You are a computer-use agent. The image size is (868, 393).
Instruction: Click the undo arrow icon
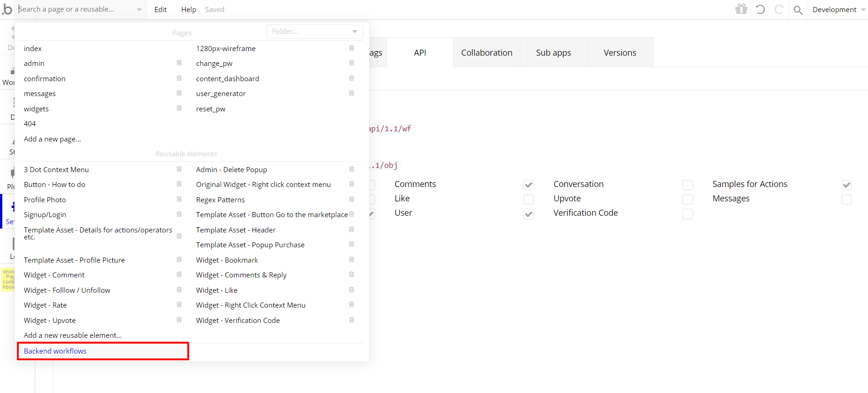coord(760,9)
